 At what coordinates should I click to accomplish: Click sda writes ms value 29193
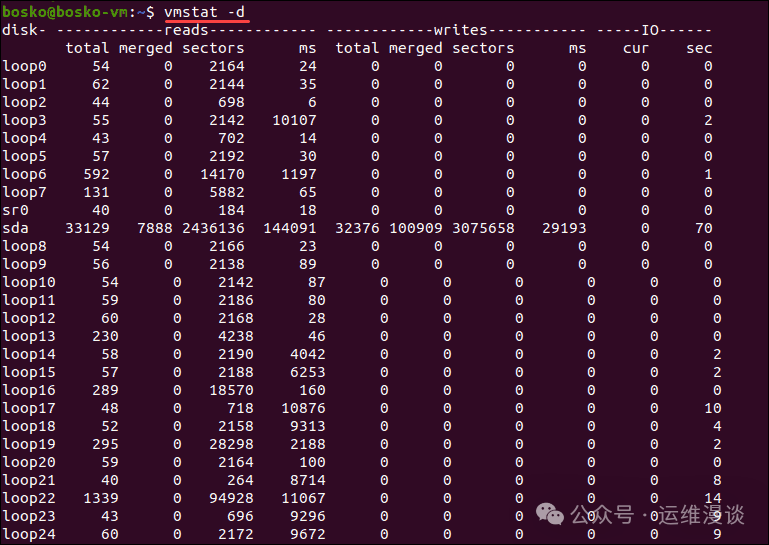click(564, 229)
